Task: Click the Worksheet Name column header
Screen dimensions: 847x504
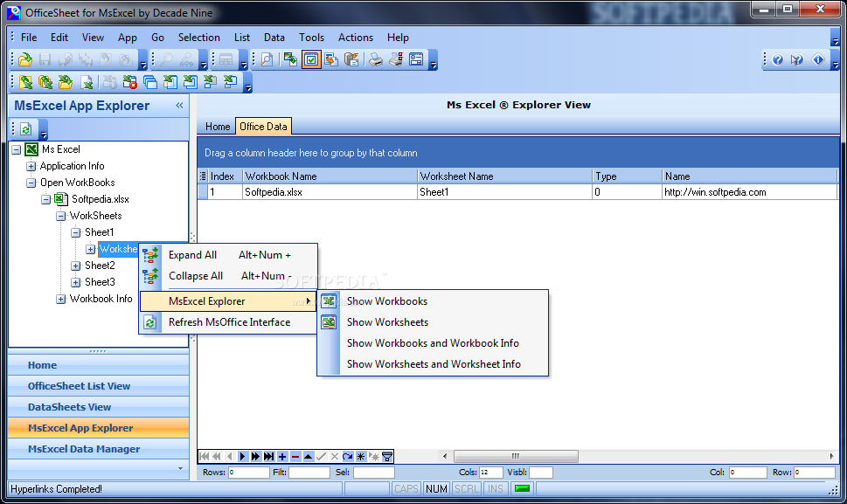Action: click(x=504, y=176)
